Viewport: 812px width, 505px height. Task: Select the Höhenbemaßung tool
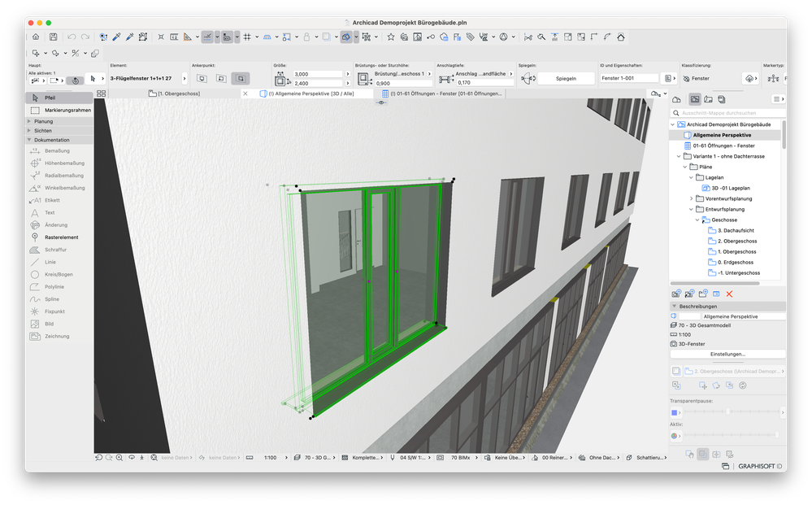point(64,163)
